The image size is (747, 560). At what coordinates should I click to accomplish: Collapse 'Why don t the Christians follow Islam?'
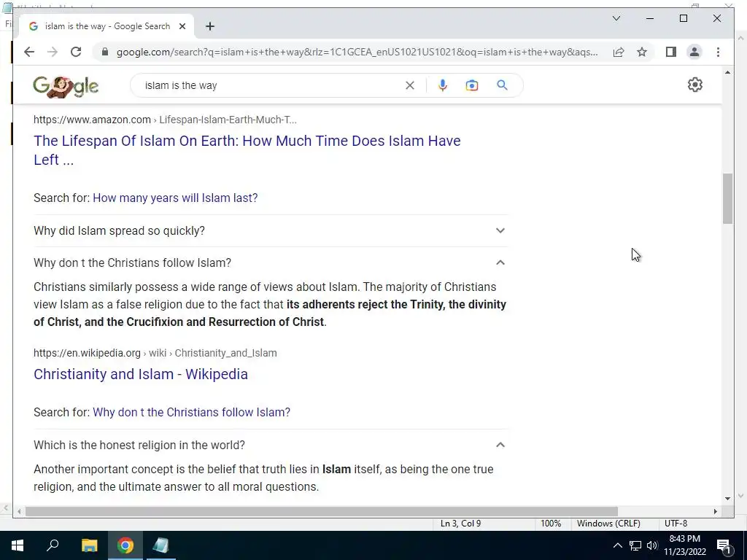coord(271,262)
